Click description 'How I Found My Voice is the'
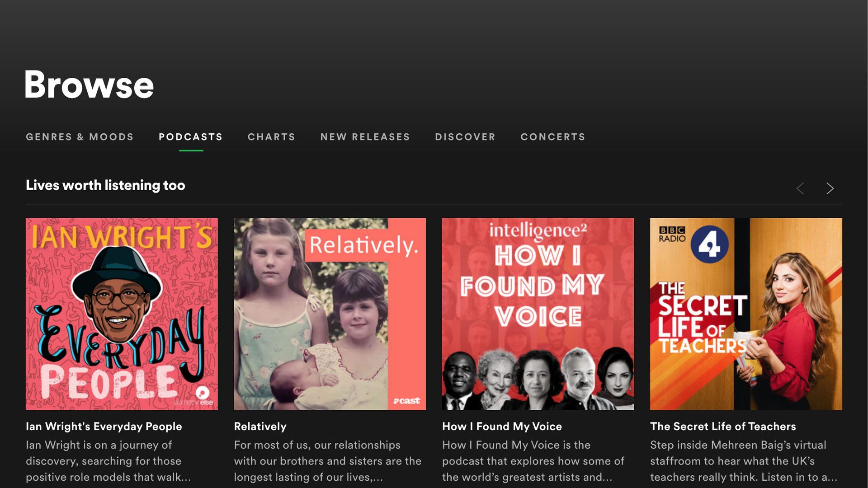 click(x=516, y=445)
